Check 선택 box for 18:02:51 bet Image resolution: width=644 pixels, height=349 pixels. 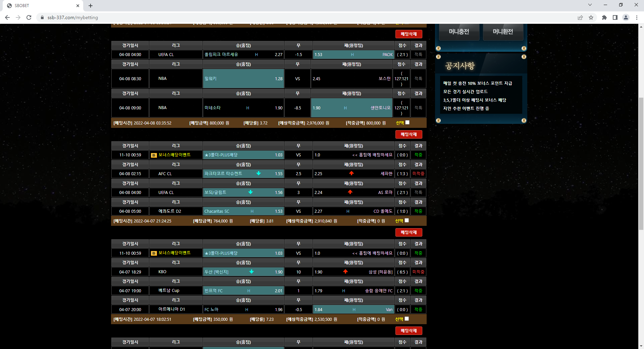click(407, 319)
